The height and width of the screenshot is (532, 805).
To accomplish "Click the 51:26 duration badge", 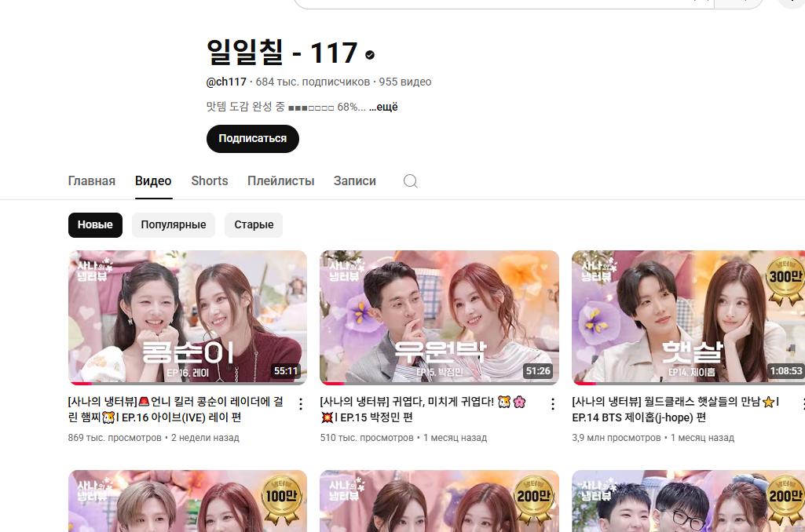I will (x=538, y=371).
